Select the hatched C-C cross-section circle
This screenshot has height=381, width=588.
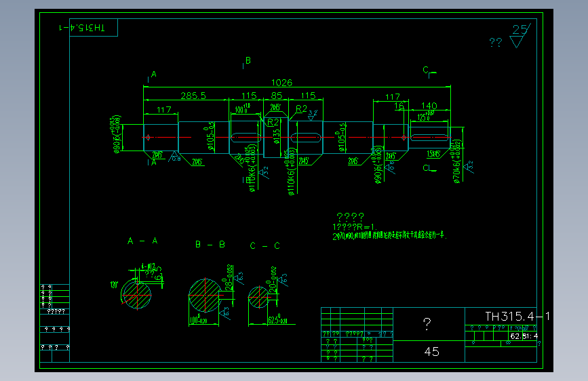259,297
